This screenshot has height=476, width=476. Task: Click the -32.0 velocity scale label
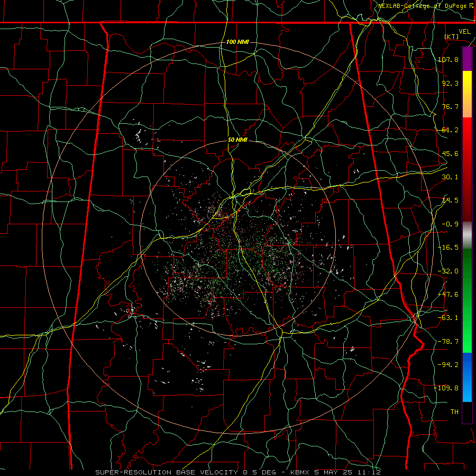pyautogui.click(x=448, y=271)
